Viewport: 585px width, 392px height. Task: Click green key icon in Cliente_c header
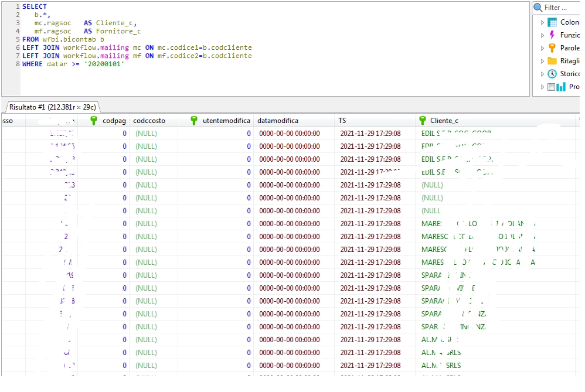[423, 121]
